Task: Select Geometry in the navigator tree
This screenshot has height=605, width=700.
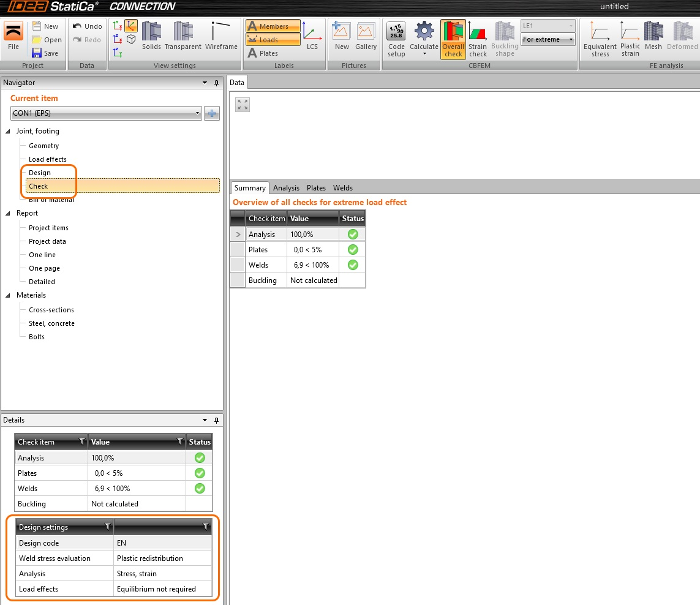Action: 44,146
